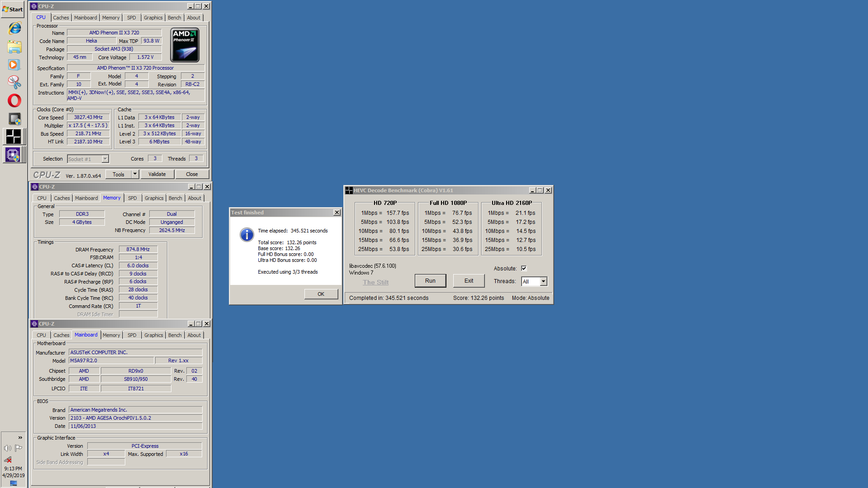
Task: Select Memory tab in Mainboard CPU-Z window
Action: pos(111,335)
